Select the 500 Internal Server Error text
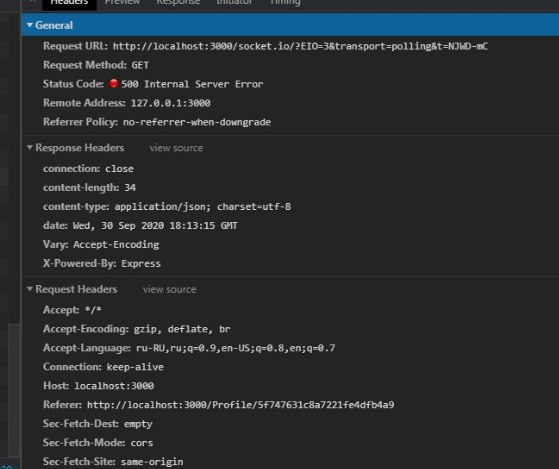 click(x=192, y=84)
